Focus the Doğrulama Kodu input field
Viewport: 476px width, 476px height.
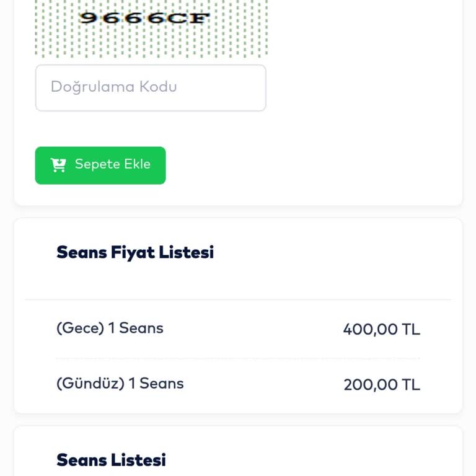pos(151,87)
